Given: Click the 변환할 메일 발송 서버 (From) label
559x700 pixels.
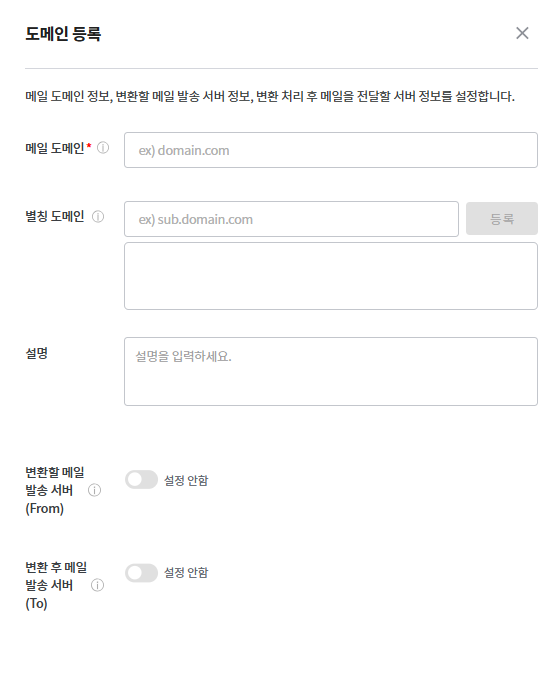Looking at the screenshot, I should (54, 490).
